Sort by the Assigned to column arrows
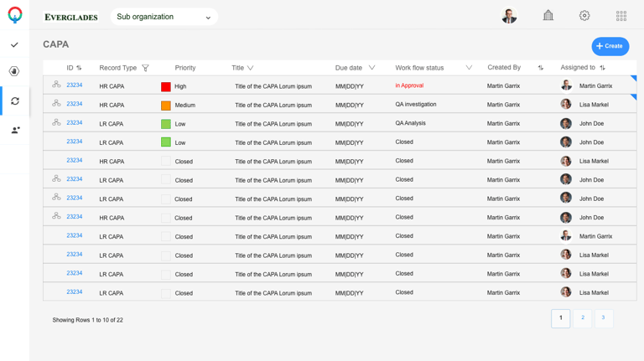This screenshot has width=644, height=361. (602, 68)
